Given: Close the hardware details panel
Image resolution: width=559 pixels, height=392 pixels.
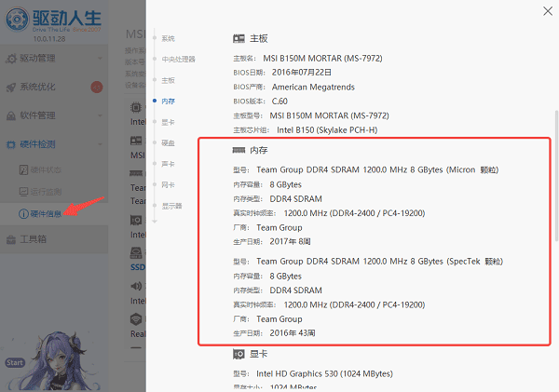Looking at the screenshot, I should pyautogui.click(x=545, y=11).
